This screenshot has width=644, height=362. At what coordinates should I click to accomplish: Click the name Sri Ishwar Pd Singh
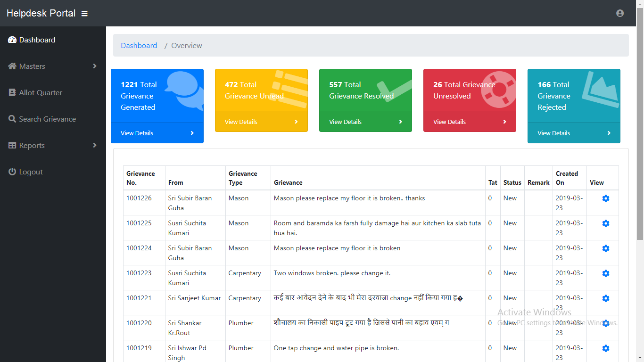(x=187, y=353)
